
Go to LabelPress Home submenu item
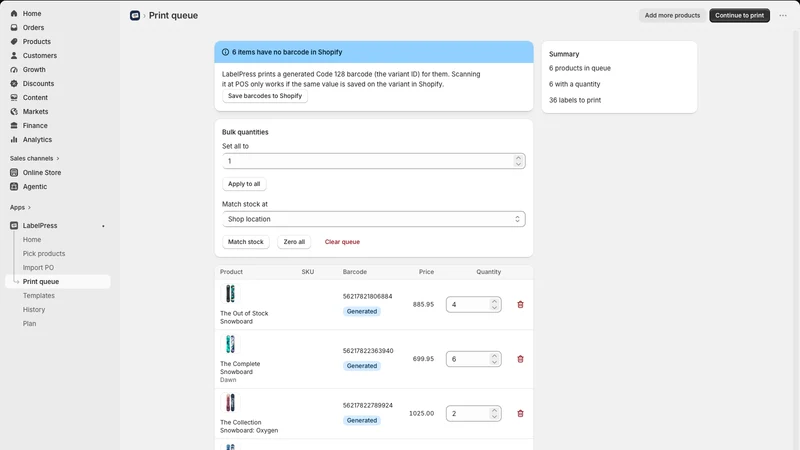pos(32,240)
